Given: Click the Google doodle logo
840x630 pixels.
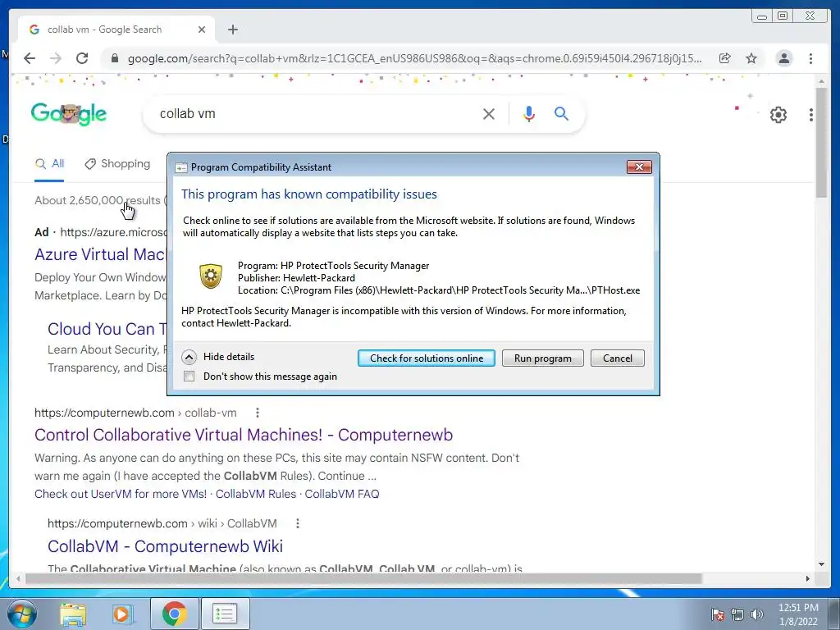Looking at the screenshot, I should point(69,113).
